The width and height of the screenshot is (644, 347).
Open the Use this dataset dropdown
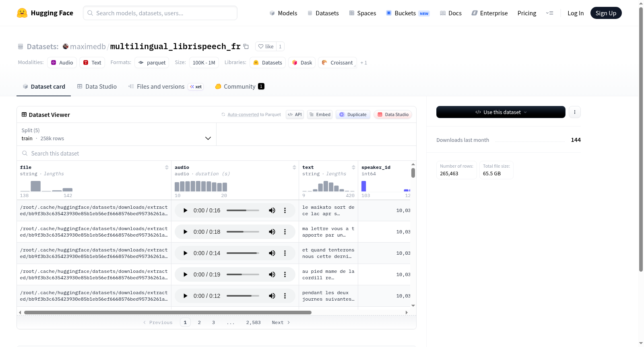coord(501,112)
